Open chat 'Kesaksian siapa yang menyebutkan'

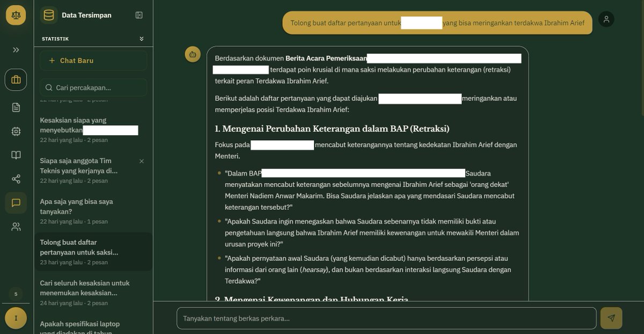coord(93,130)
